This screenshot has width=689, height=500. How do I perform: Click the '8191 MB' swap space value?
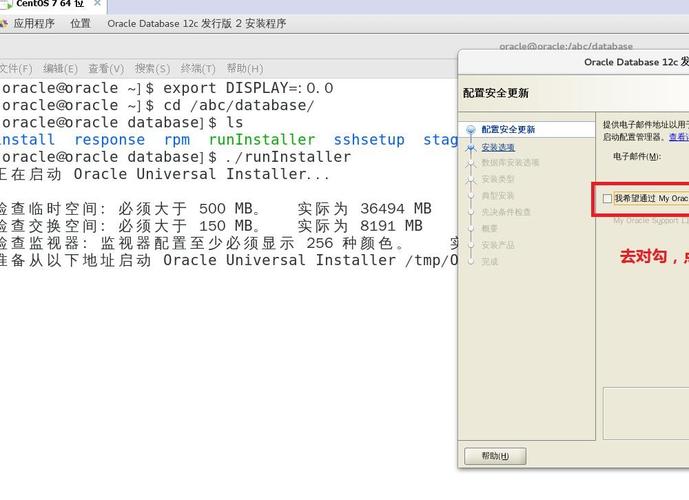coord(391,226)
